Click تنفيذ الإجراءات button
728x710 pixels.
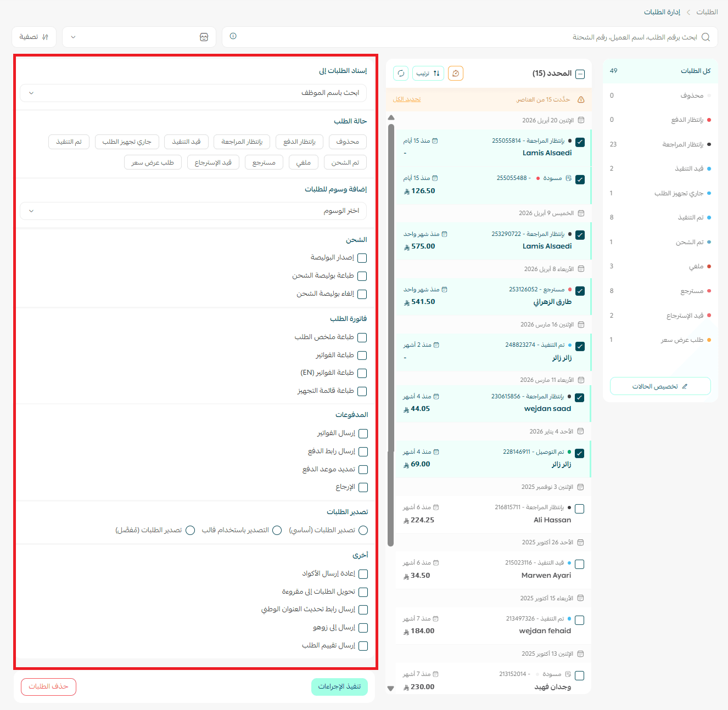pos(339,687)
